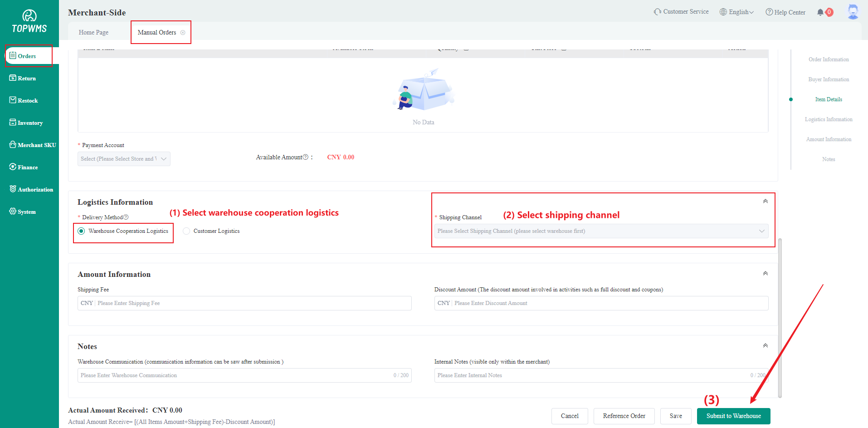Collapse the Amount Information section

pos(765,273)
